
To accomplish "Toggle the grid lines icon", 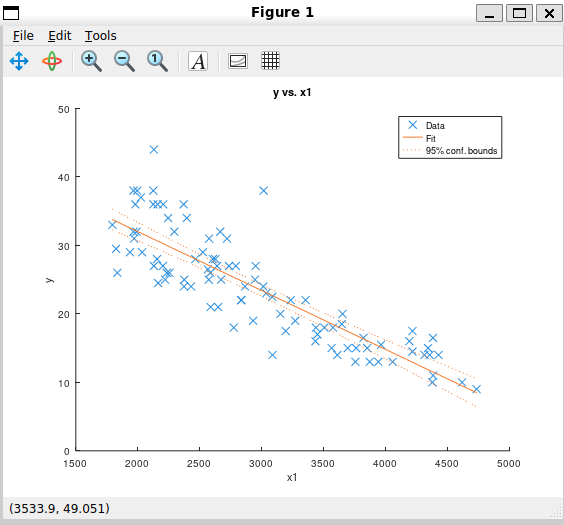I will tap(270, 60).
